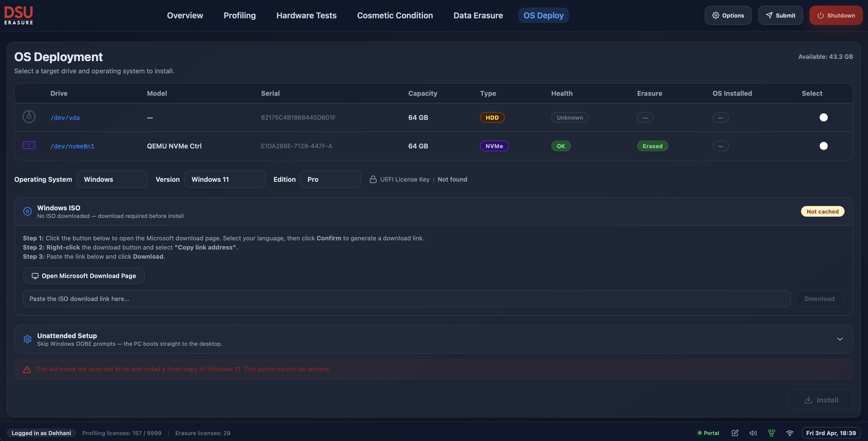
Task: Click the Open Microsoft Download Page button
Action: click(x=83, y=275)
